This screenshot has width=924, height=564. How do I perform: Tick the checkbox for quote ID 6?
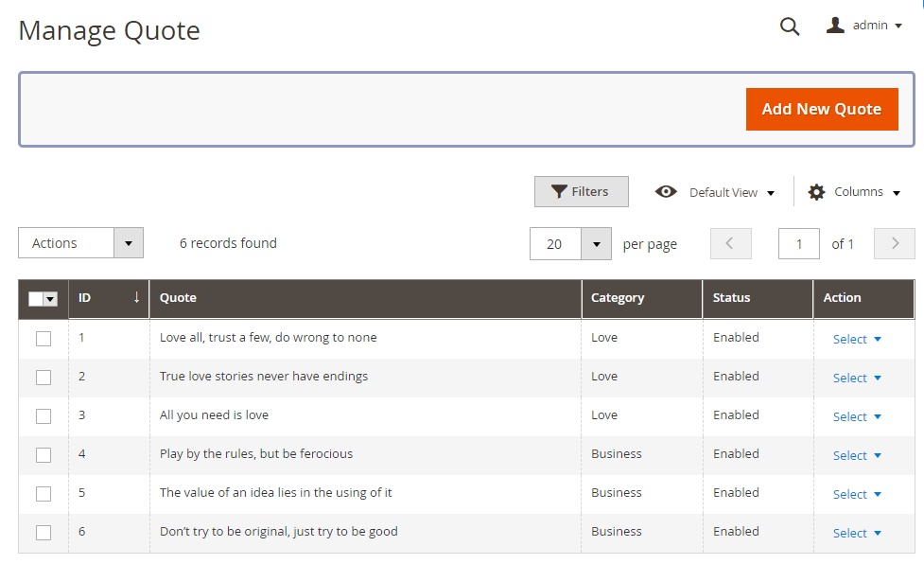[44, 533]
